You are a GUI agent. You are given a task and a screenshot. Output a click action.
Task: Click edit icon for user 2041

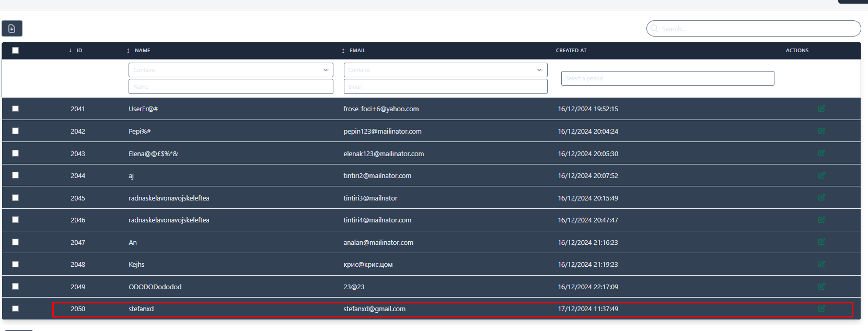click(821, 109)
